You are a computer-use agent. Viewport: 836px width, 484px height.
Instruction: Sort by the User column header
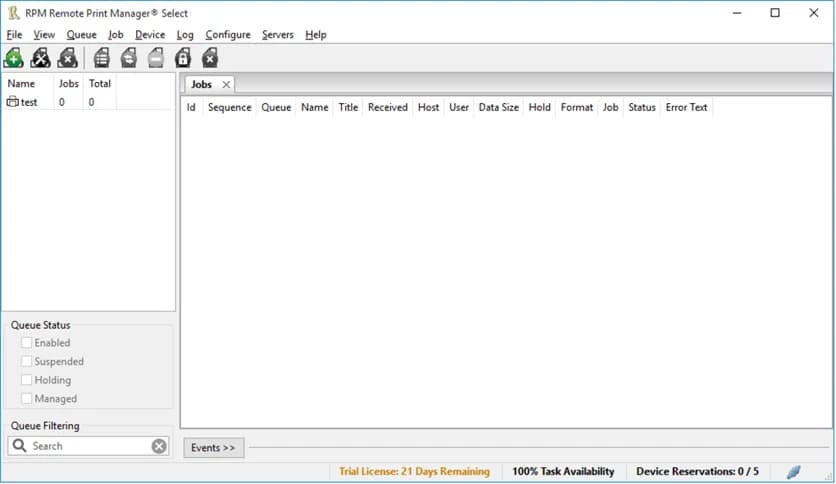459,107
